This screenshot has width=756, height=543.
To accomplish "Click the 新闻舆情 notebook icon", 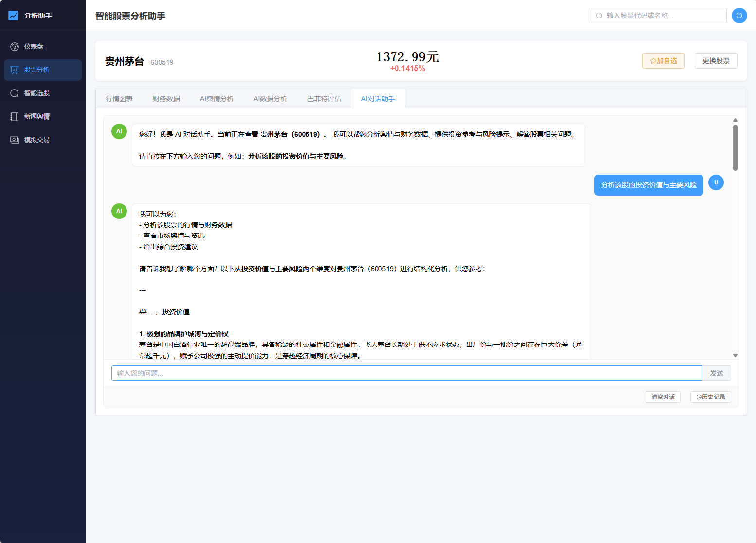I will 15,117.
